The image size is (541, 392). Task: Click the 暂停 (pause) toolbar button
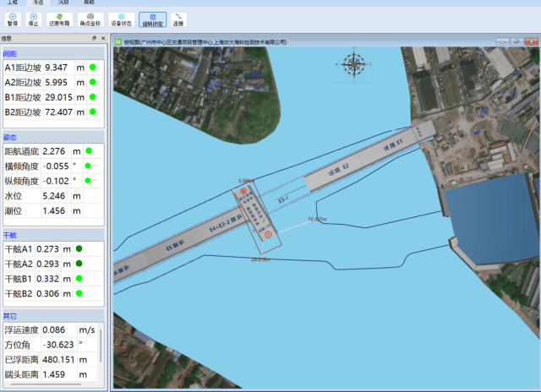12,19
